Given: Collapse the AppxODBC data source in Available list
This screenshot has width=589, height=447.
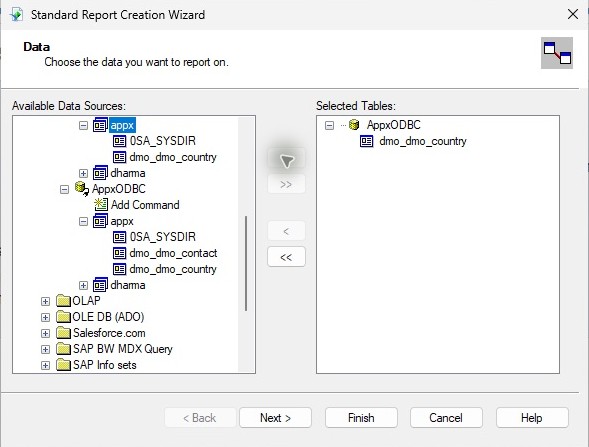Looking at the screenshot, I should coord(64,189).
